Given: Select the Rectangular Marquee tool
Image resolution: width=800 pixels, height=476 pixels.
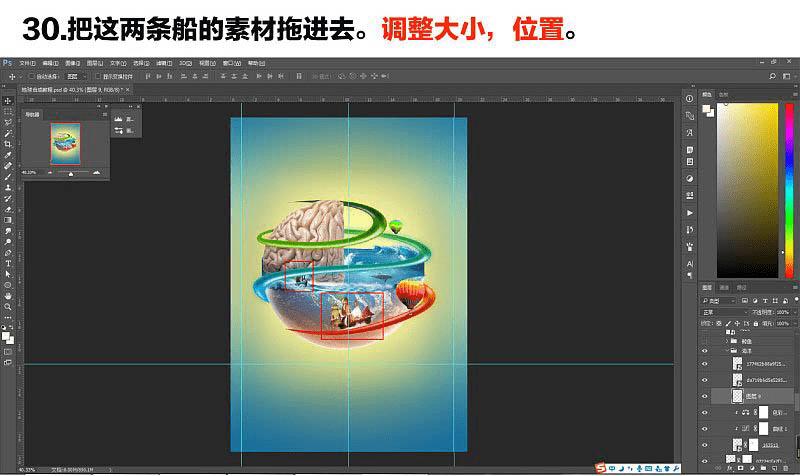Looking at the screenshot, I should (8, 111).
